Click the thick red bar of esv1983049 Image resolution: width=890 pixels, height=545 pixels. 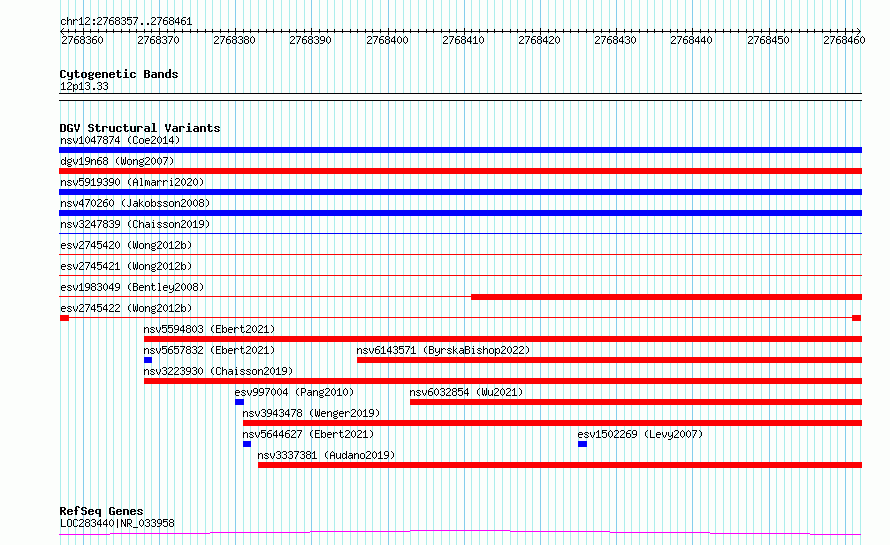[x=666, y=297]
